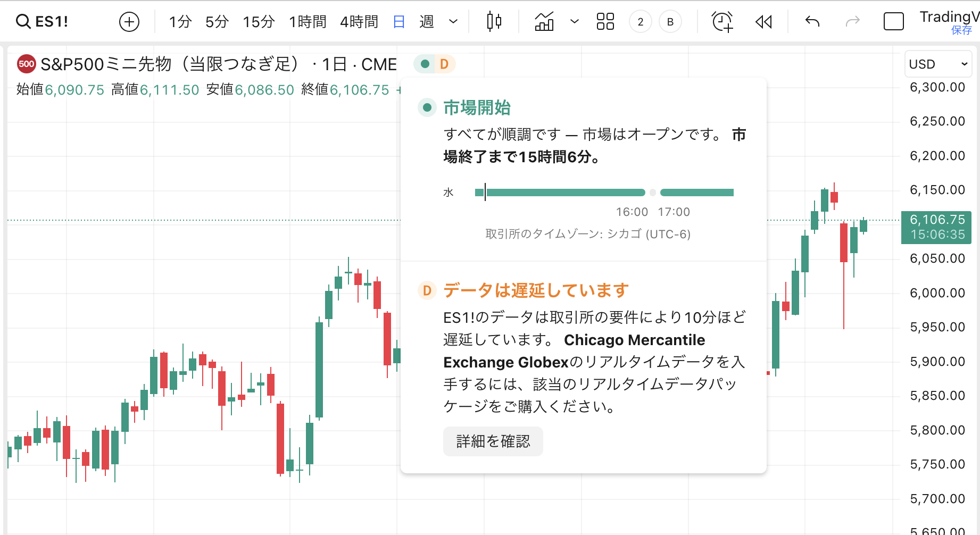Viewport: 980px width, 535px height.
Task: Click the green market session progress bar
Action: tap(564, 193)
